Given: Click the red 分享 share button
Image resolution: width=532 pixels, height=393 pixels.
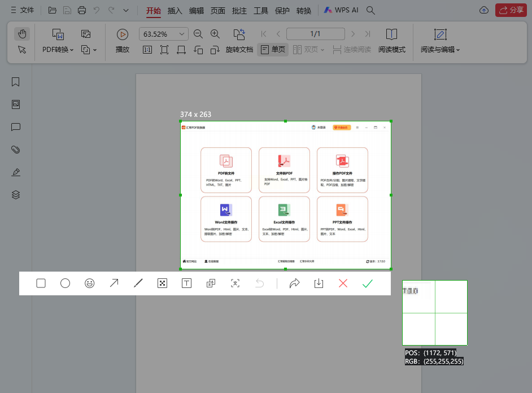Looking at the screenshot, I should pos(511,10).
